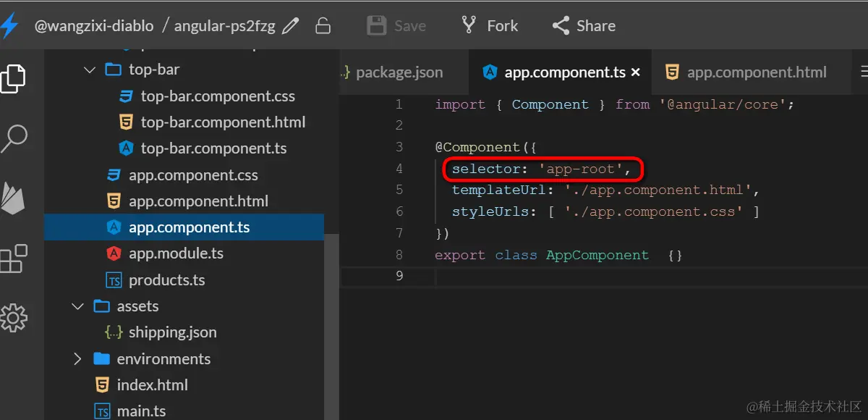Click 'AppComponent' class name in code
Screen dimensions: 868x420
[597, 255]
